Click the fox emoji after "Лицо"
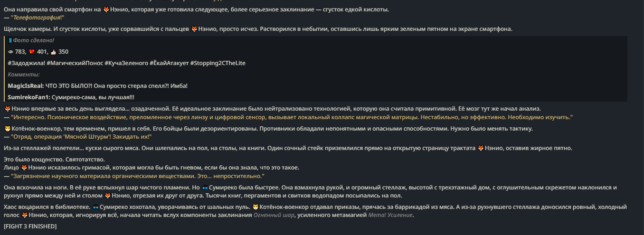644x235 pixels. [24, 168]
